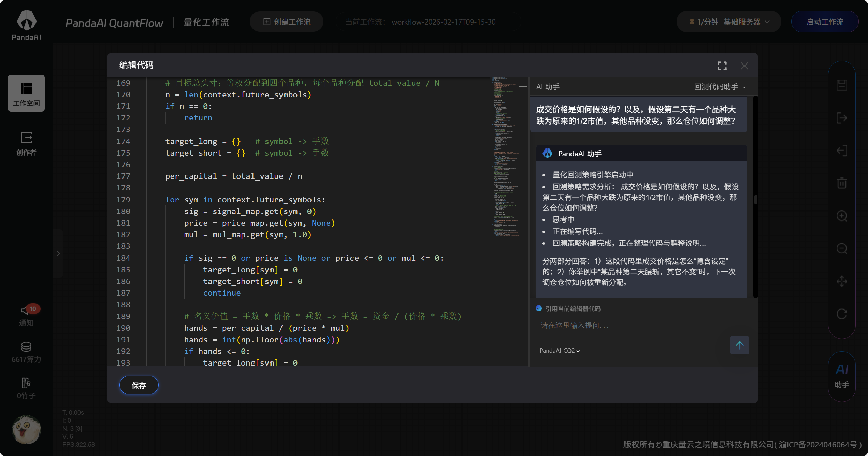Click the zoom in magnifier icon
The image size is (868, 456).
tap(842, 216)
